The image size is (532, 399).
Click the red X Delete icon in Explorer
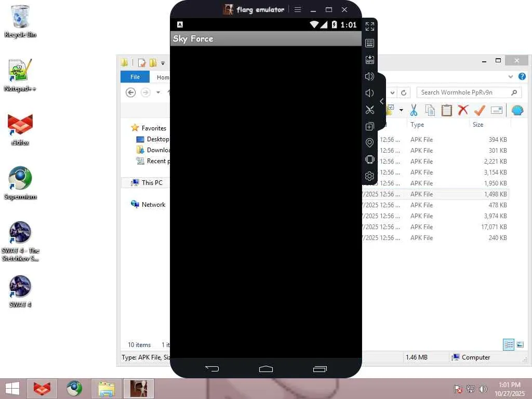[463, 110]
